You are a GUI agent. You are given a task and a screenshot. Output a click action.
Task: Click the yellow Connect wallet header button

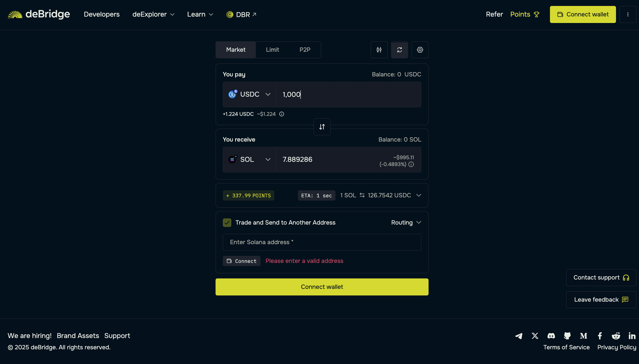pos(582,14)
